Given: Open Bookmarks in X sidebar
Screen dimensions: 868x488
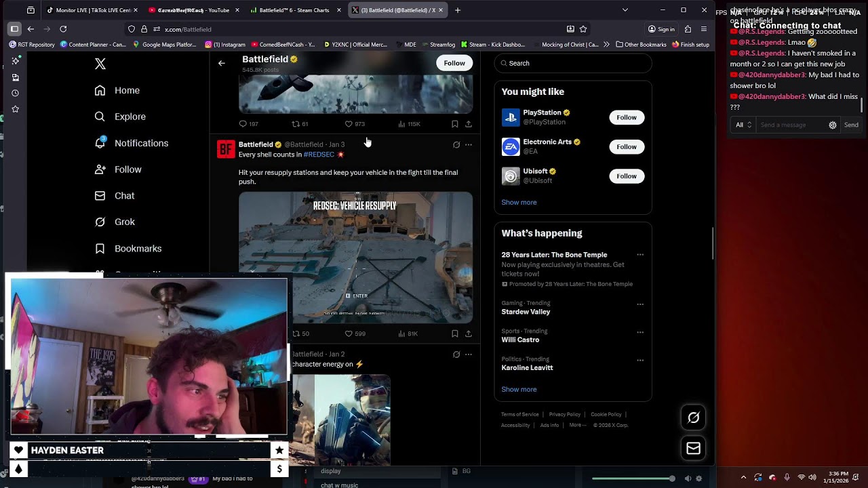Looking at the screenshot, I should click(x=128, y=249).
